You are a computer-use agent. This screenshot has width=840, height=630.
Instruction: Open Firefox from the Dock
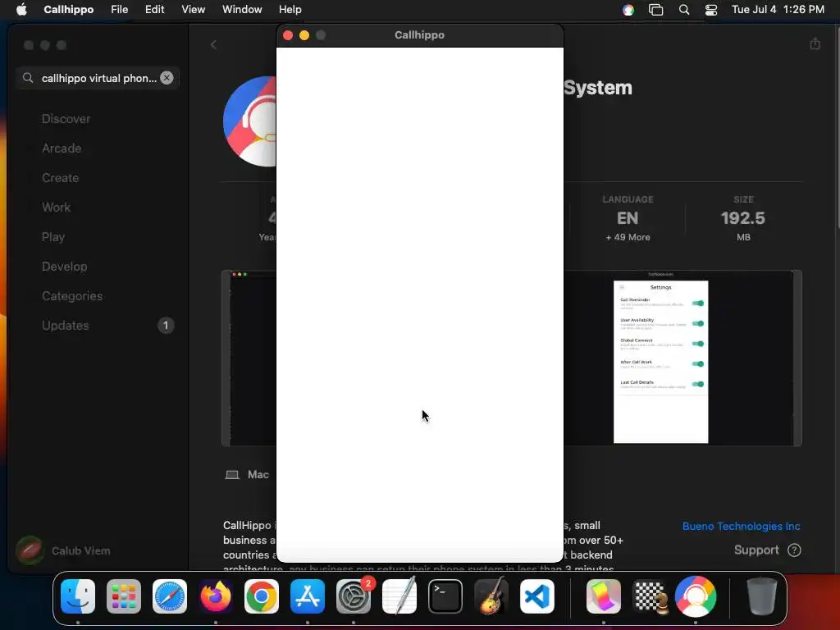point(216,596)
